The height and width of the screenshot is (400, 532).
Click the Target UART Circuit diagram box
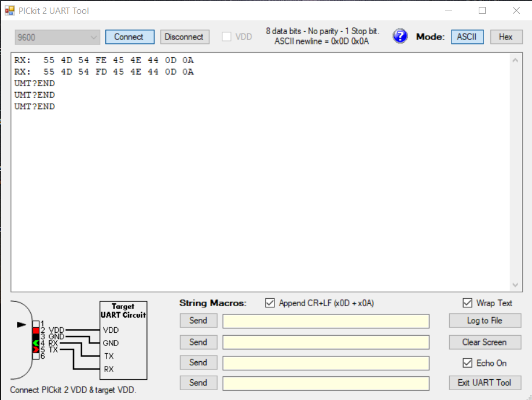(123, 340)
